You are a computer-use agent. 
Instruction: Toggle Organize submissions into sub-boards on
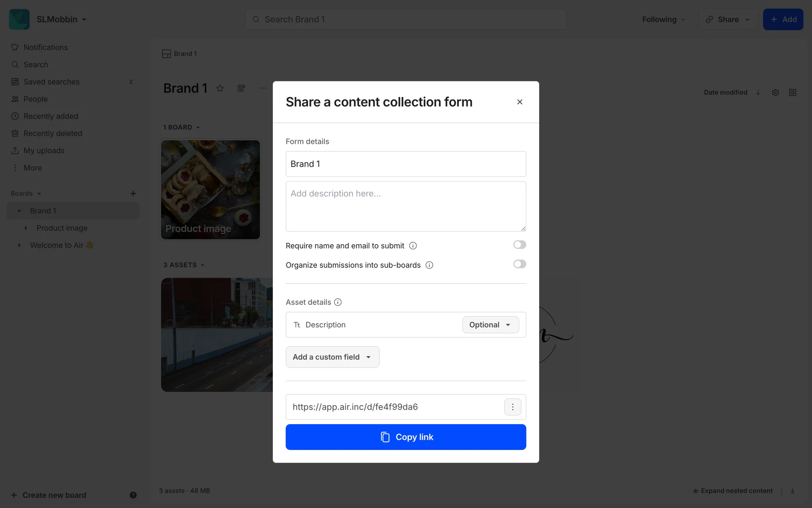click(x=519, y=264)
